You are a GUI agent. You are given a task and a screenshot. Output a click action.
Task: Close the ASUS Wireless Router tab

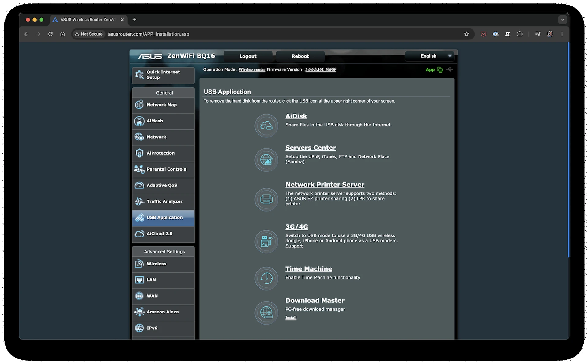click(122, 20)
